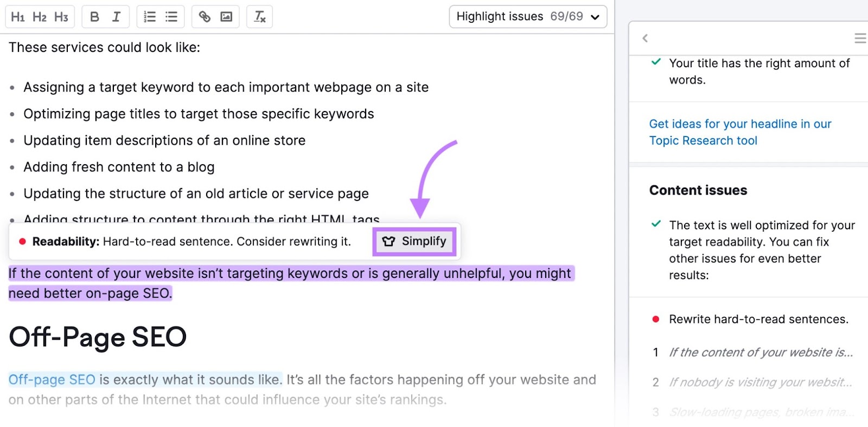Toggle bold formatting

click(94, 17)
